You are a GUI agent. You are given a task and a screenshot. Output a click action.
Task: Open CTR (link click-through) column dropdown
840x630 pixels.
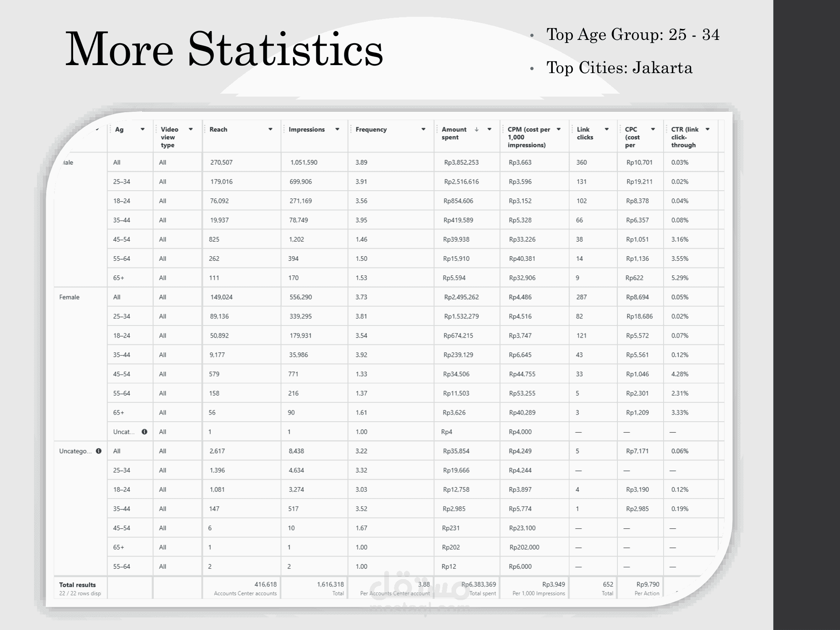[x=707, y=129]
